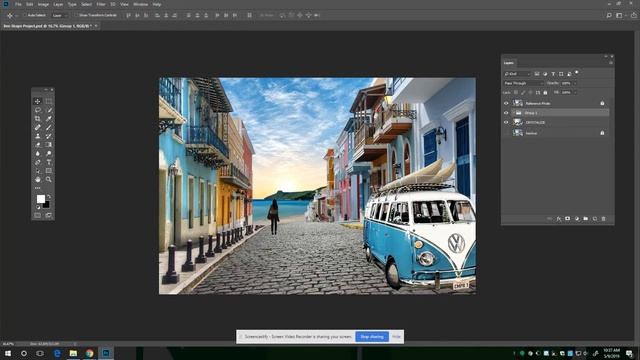Switch to the Layers panel tab
The width and height of the screenshot is (640, 360).
(509, 63)
